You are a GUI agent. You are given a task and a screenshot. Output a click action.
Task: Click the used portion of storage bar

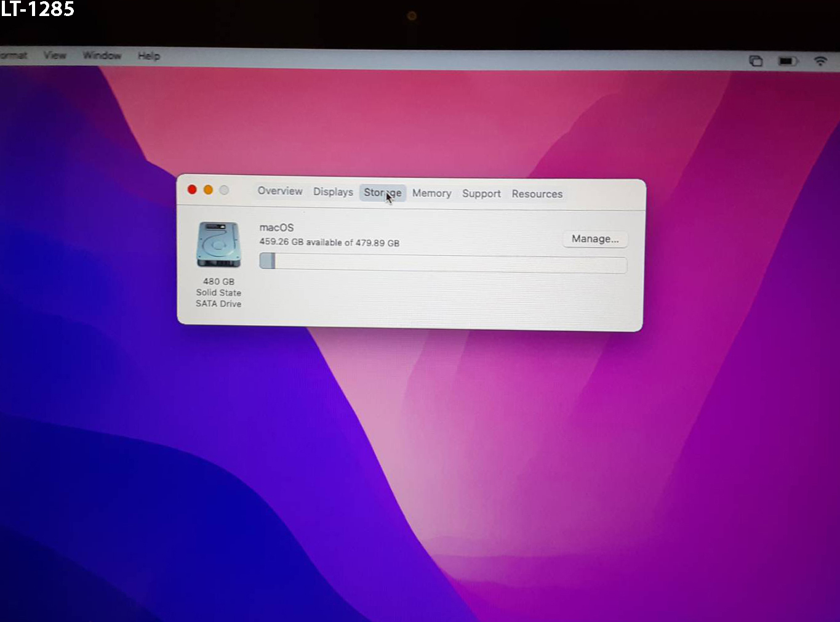pyautogui.click(x=267, y=261)
